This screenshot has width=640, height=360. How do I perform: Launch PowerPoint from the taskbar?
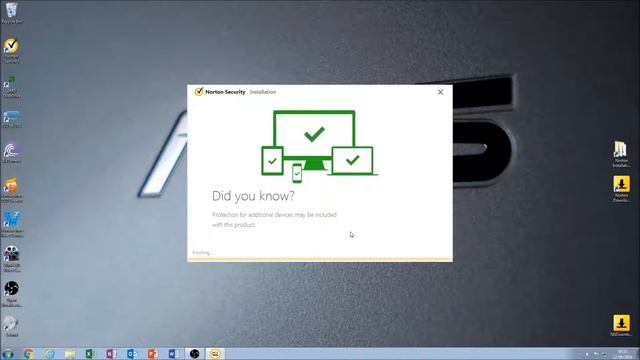pyautogui.click(x=152, y=354)
